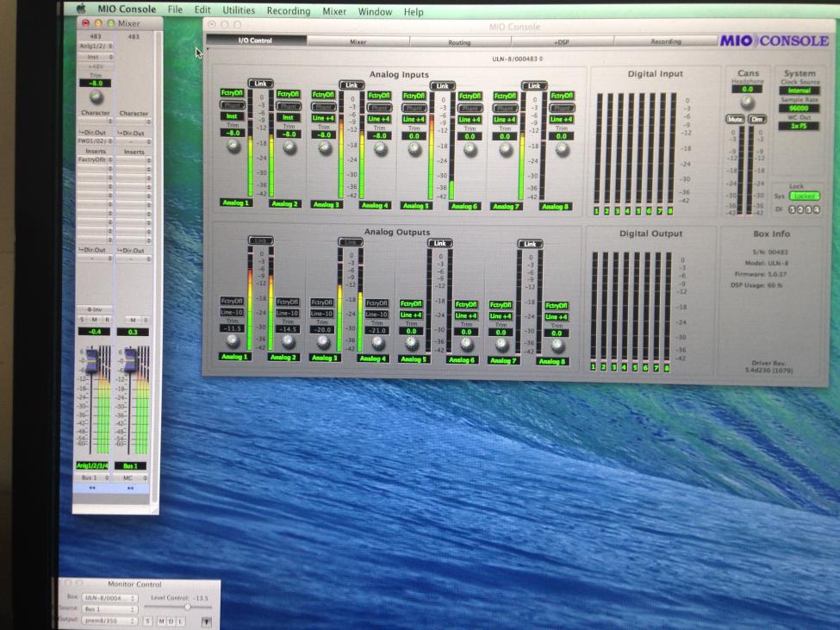Click the Mixer window channel trim knob
This screenshot has height=630, width=840.
tap(96, 97)
